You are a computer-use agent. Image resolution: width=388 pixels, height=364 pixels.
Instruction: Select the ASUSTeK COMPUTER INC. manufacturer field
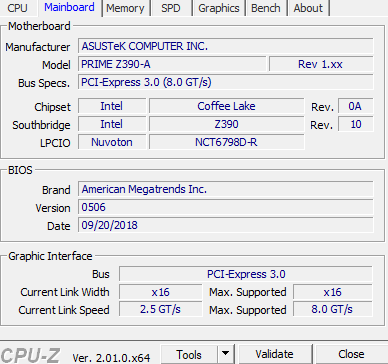coord(226,46)
